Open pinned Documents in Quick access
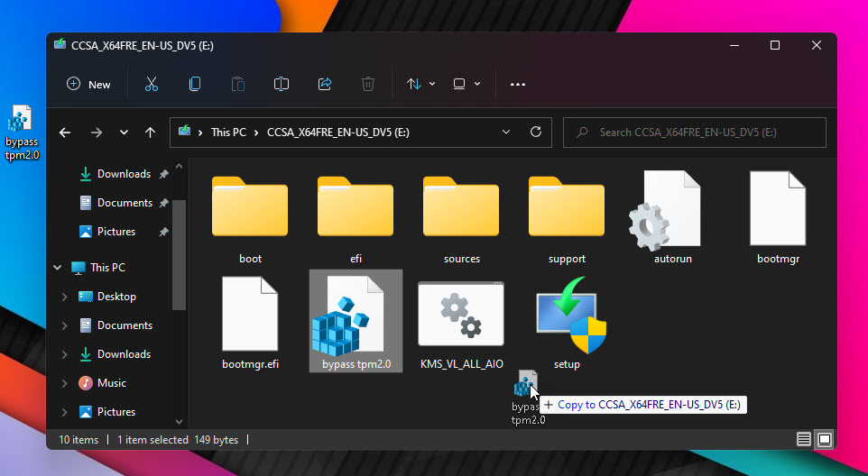This screenshot has width=868, height=476. click(116, 202)
